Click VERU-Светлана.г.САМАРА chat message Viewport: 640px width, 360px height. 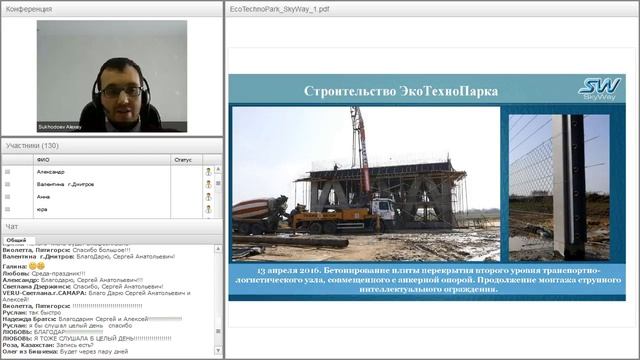pyautogui.click(x=96, y=296)
